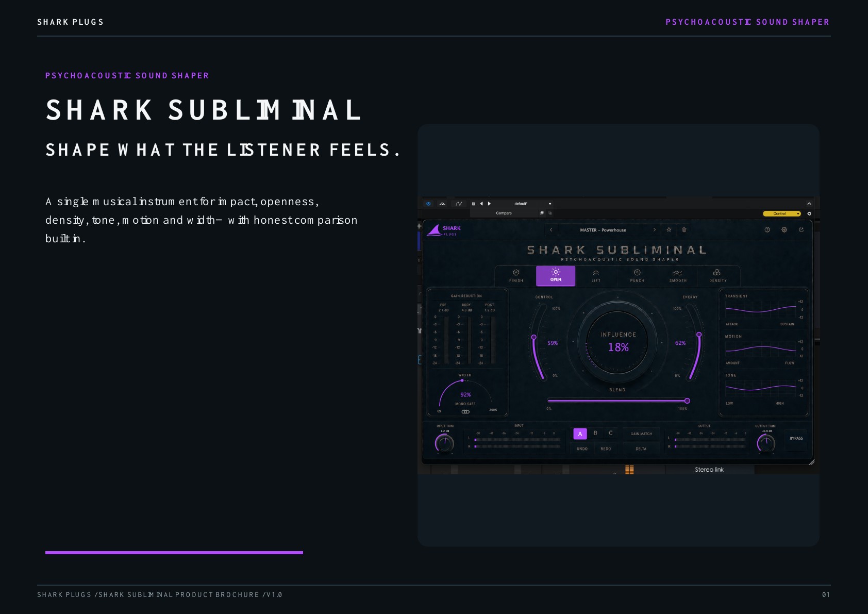868x614 pixels.
Task: Open the yellow Control dropdown
Action: click(x=782, y=213)
